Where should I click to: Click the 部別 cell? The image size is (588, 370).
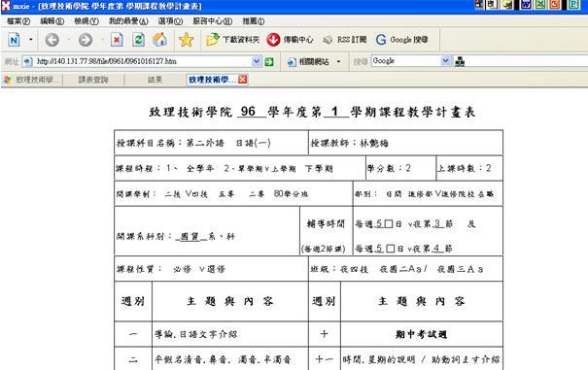[x=428, y=194]
